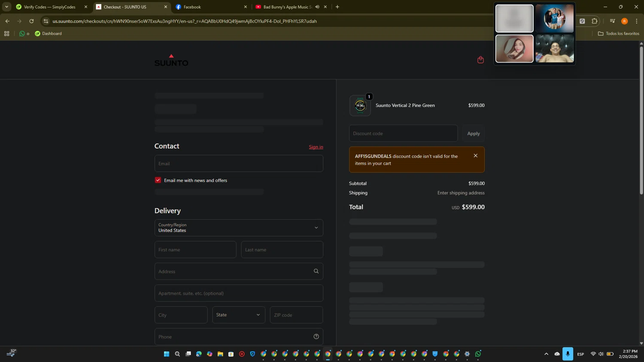Click the browser address bar URL

[185, 21]
